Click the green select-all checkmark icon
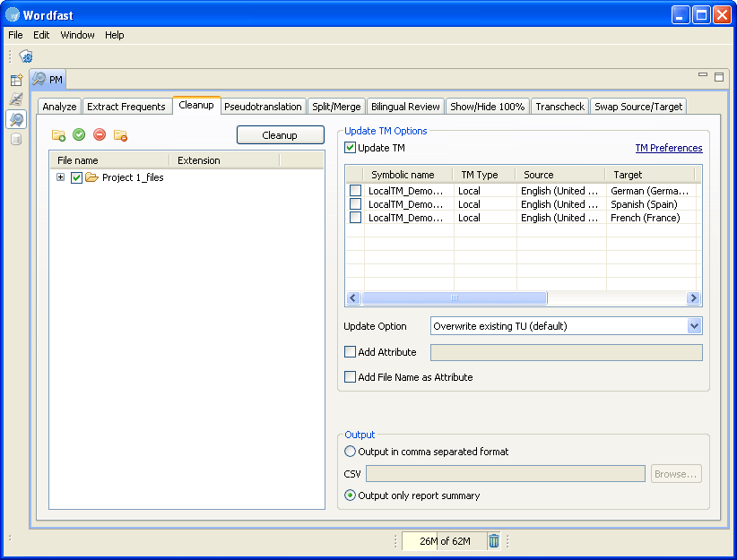Image resolution: width=737 pixels, height=560 pixels. (79, 134)
